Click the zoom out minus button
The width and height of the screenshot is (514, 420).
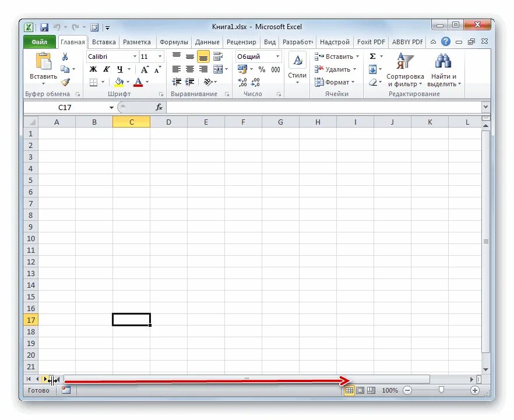(407, 390)
